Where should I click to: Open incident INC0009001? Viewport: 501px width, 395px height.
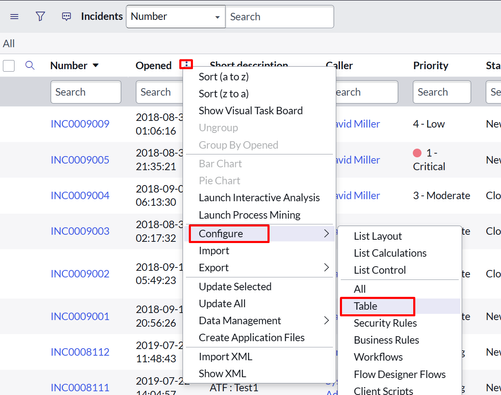click(x=80, y=316)
